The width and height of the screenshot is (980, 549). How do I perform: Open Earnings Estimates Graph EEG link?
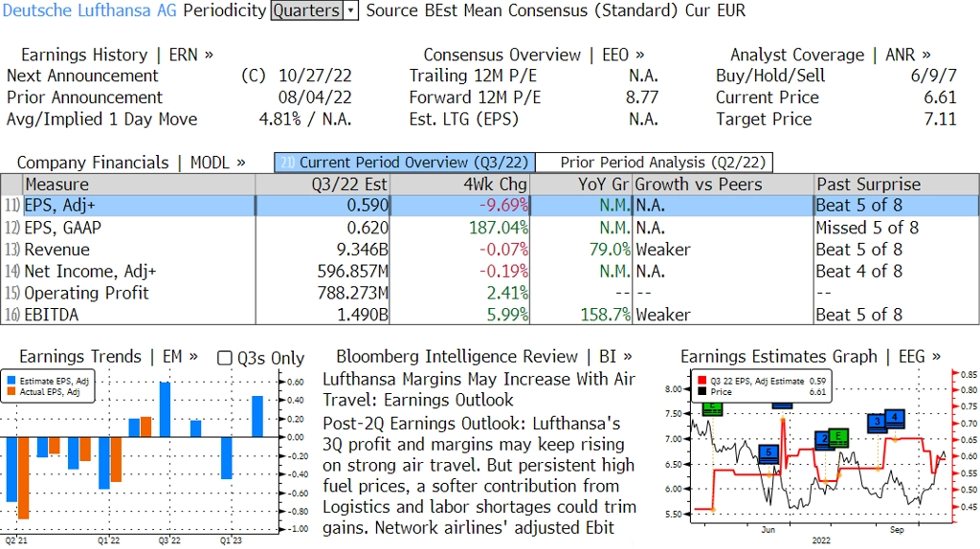(811, 357)
